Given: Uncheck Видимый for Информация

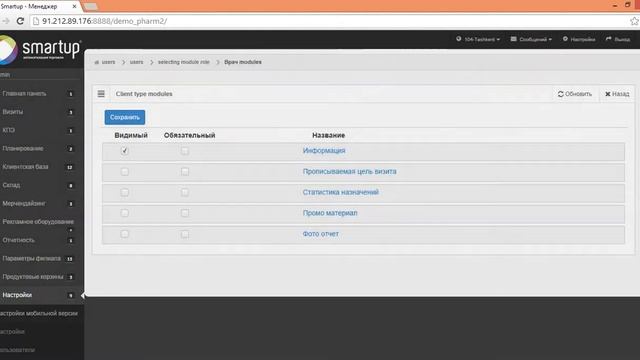Looking at the screenshot, I should click(x=124, y=151).
